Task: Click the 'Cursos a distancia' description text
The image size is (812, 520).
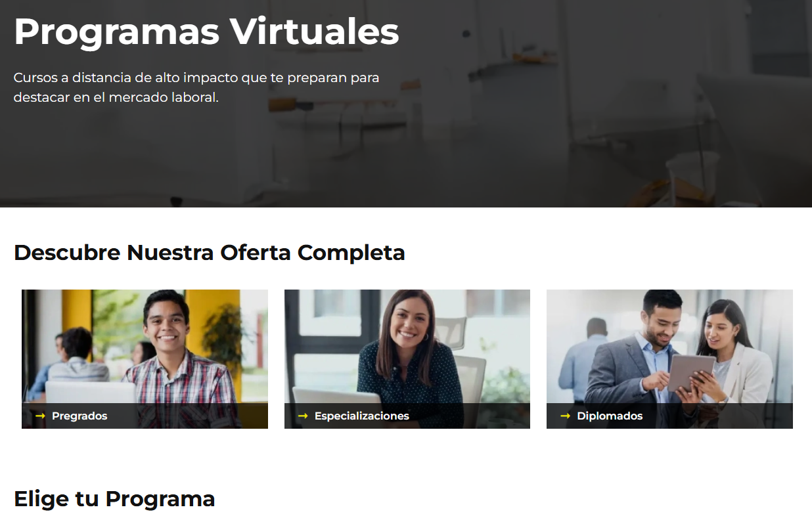Action: pos(196,87)
